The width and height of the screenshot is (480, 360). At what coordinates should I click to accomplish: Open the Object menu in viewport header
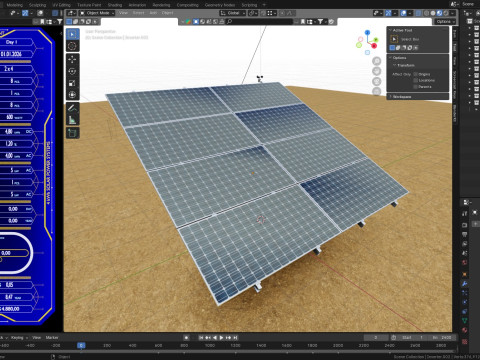[167, 13]
